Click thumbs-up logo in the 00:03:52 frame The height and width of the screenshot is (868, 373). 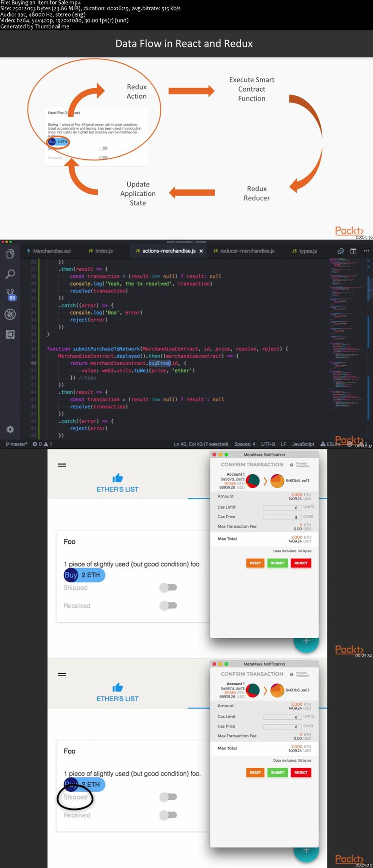118,478
